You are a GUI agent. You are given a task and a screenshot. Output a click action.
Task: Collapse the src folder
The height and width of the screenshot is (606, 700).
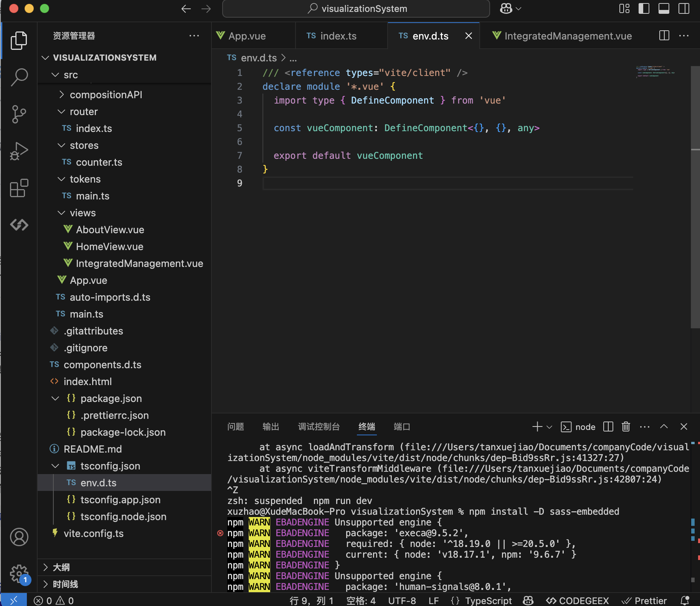pos(55,75)
